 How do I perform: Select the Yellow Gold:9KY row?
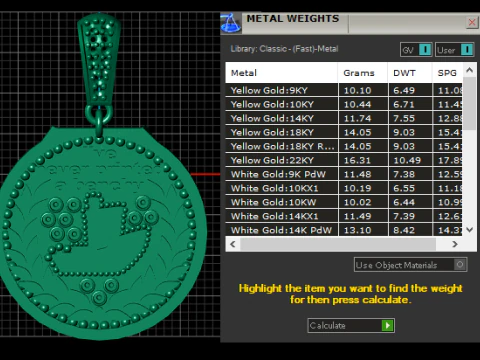click(x=344, y=90)
